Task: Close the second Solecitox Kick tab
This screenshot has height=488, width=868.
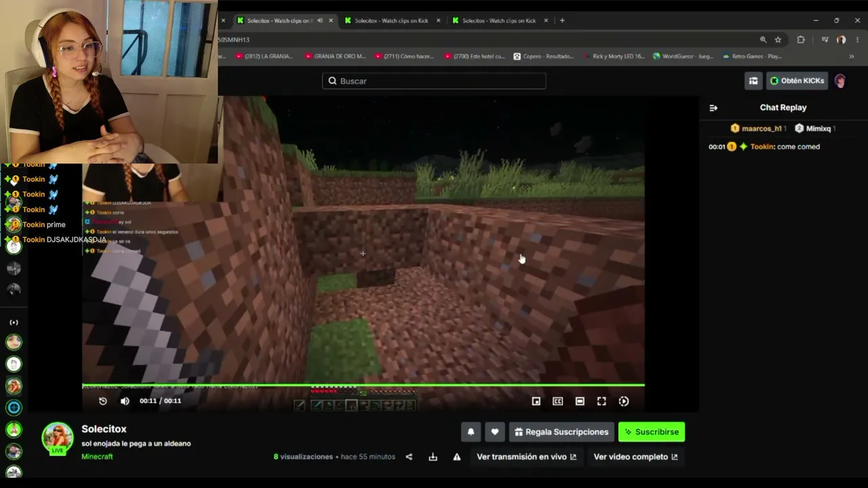Action: (437, 20)
